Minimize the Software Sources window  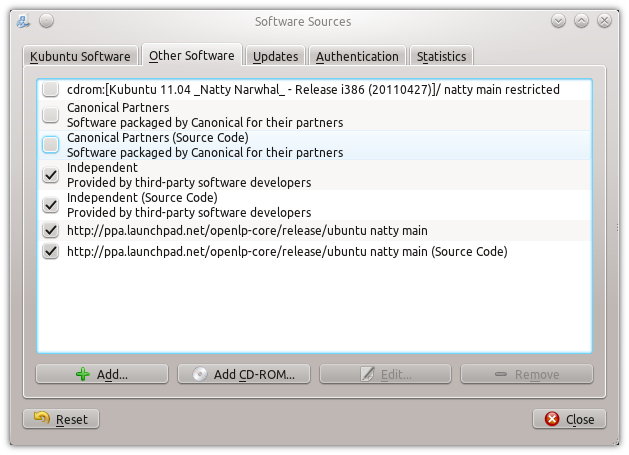click(558, 20)
